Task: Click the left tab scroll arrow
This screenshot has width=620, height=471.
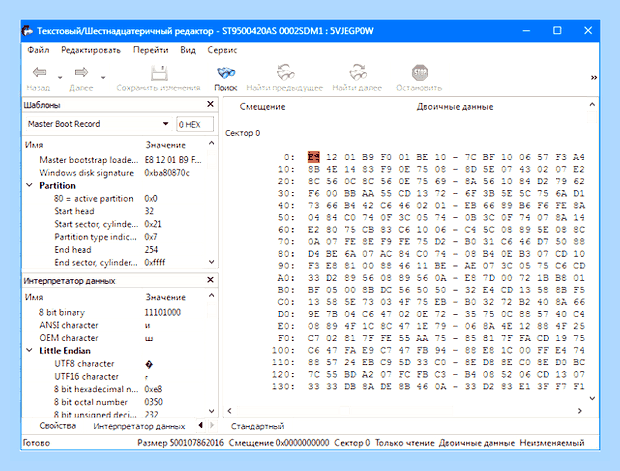Action: point(200,425)
